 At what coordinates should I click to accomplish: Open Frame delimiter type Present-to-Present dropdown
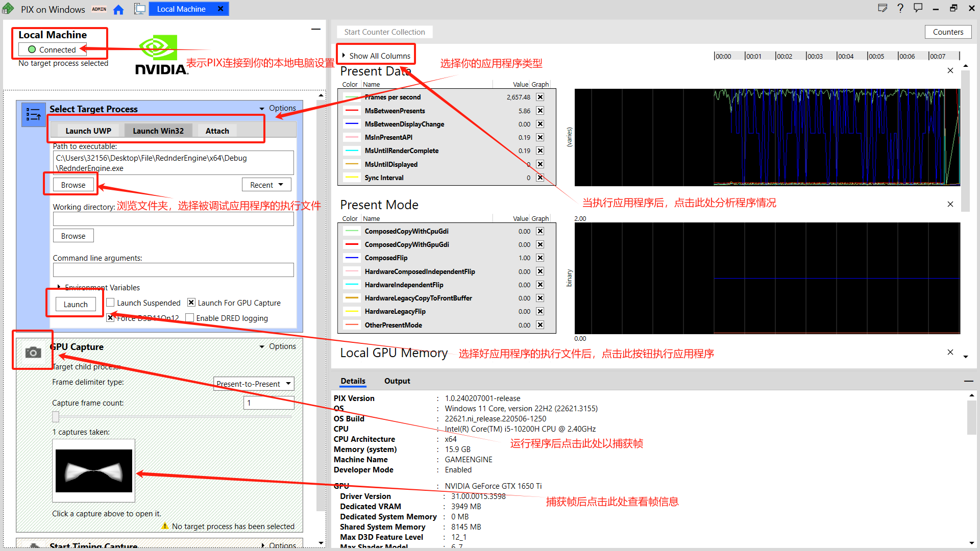[253, 384]
